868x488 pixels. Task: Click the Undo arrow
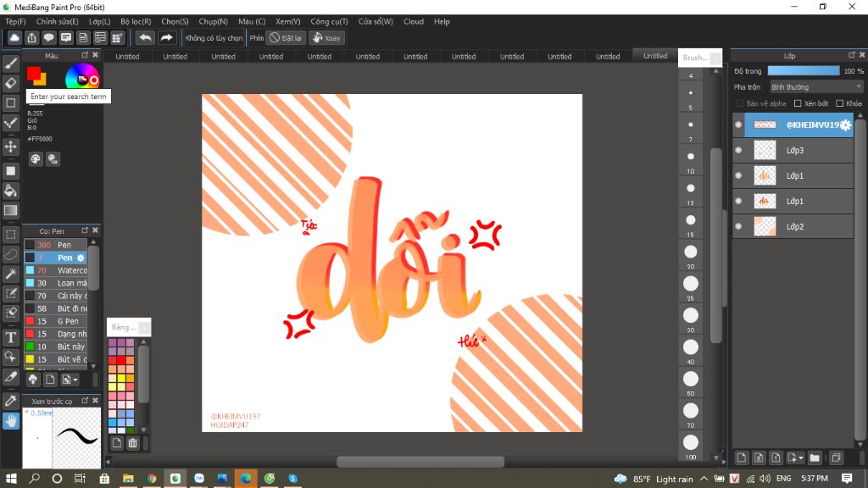click(145, 37)
